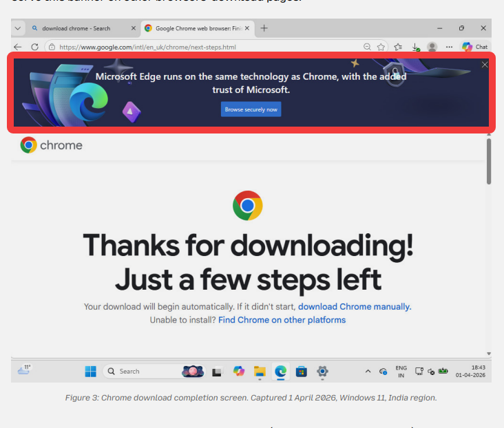The image size is (504, 428).
Task: Click 'download Chrome manually' link
Action: pos(355,306)
